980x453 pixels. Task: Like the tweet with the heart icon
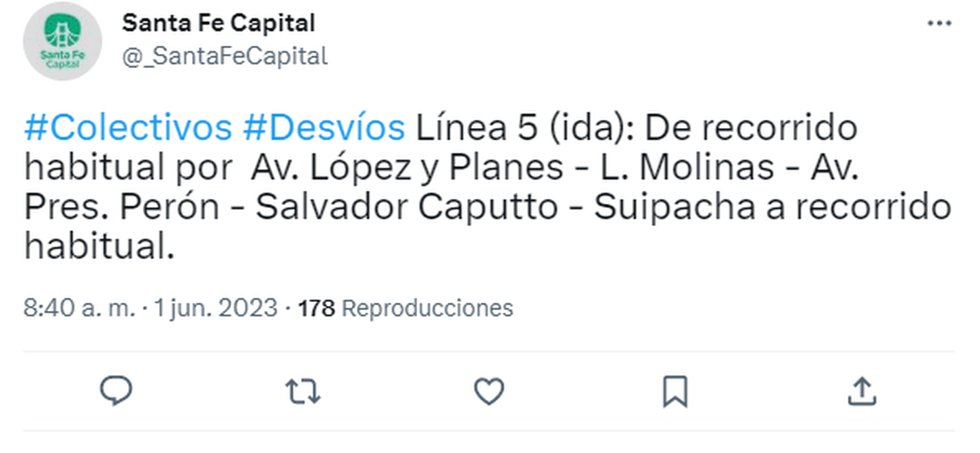click(x=489, y=392)
